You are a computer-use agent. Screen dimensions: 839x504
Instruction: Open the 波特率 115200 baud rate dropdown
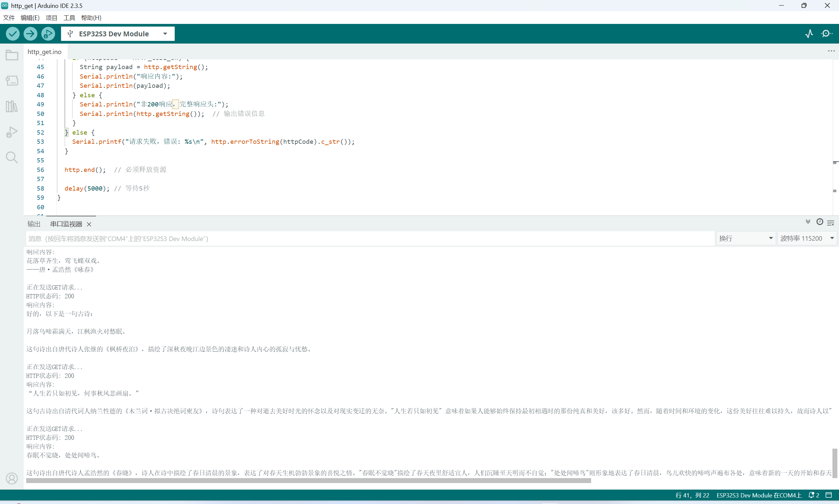point(807,238)
